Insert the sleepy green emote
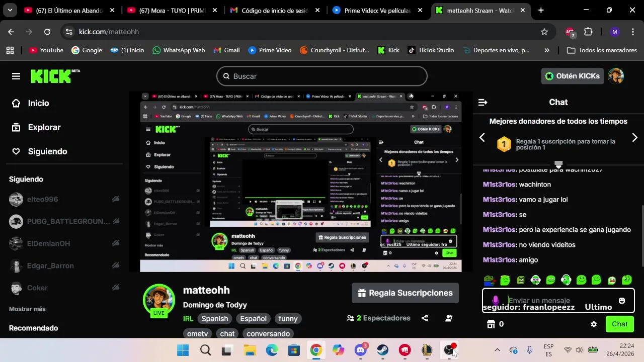This screenshot has height=362, width=644. 505,280
